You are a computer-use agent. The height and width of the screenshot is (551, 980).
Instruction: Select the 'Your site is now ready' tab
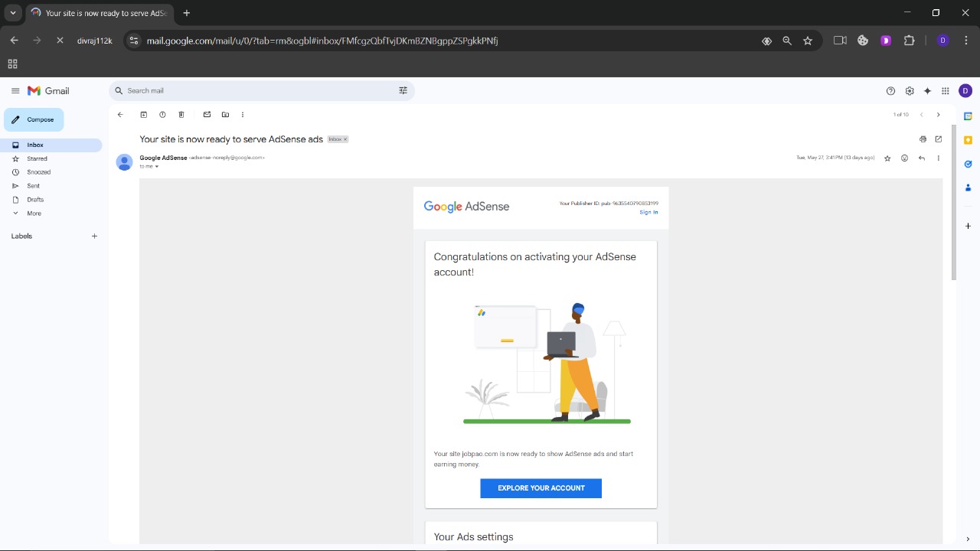tap(100, 13)
